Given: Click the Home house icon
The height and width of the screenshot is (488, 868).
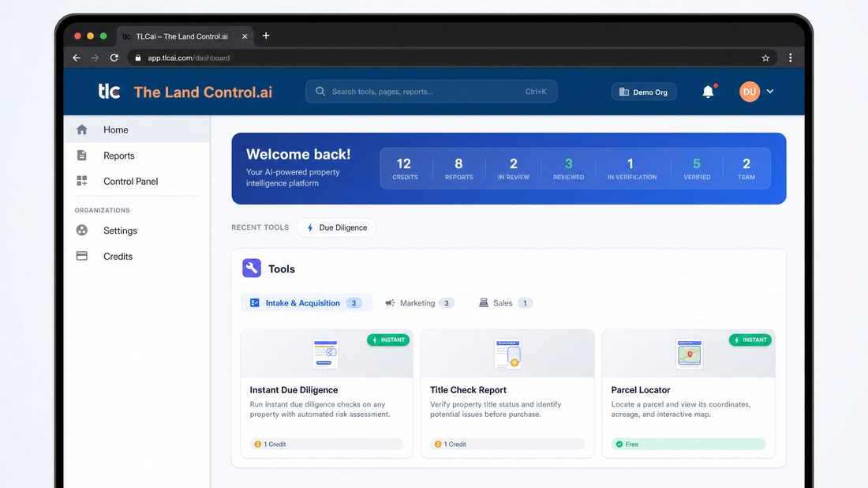Looking at the screenshot, I should [82, 130].
